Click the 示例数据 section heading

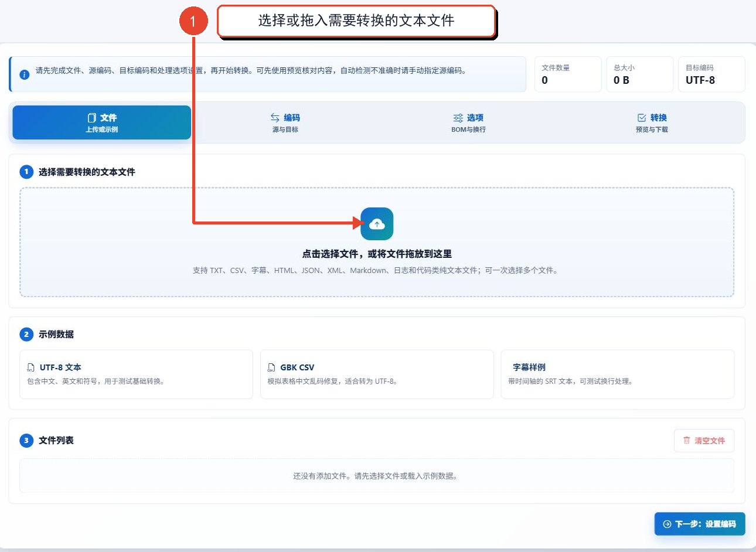click(56, 334)
